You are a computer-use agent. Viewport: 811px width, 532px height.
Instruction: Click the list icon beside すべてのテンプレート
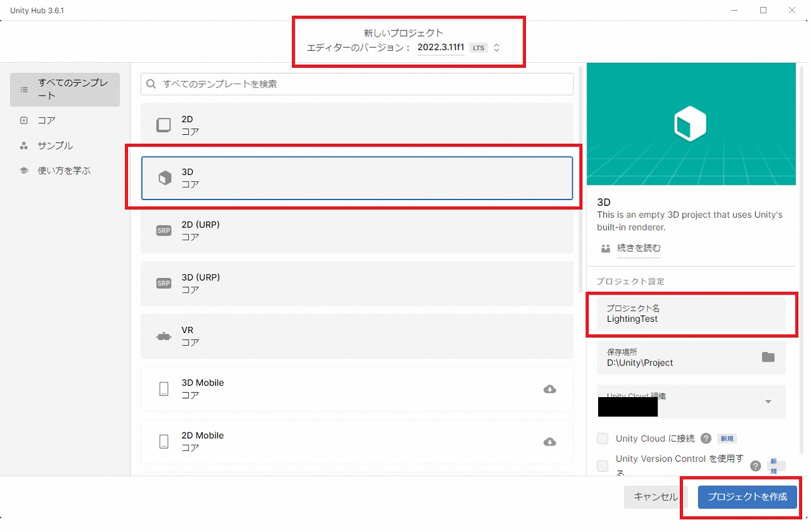tap(24, 90)
